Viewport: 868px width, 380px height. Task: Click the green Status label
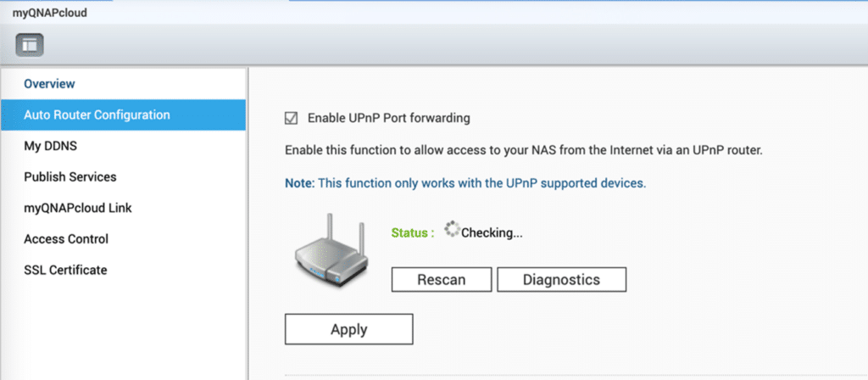coord(413,232)
